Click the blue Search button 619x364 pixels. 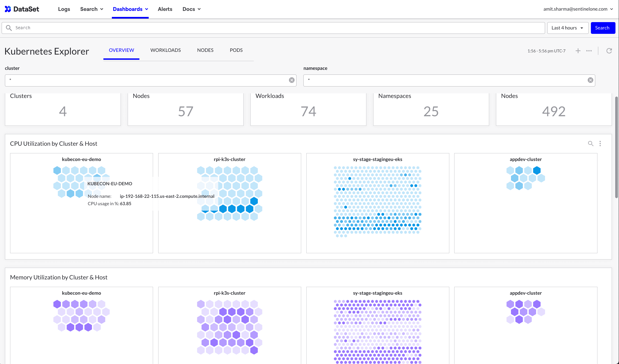tap(603, 28)
